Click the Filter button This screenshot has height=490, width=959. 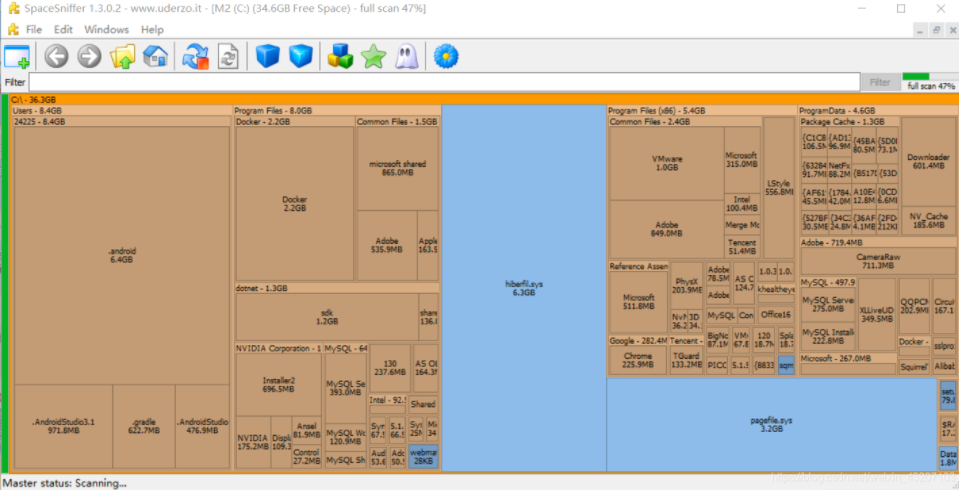pos(879,82)
